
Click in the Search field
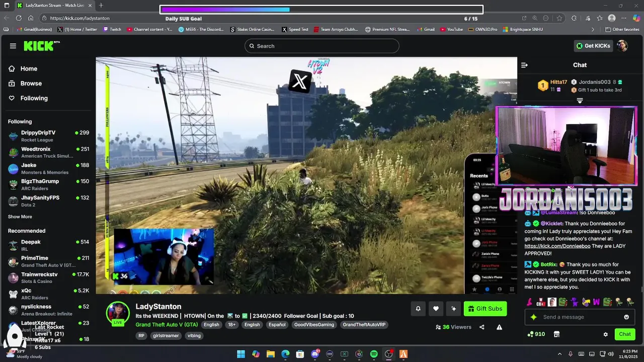pos(322,46)
